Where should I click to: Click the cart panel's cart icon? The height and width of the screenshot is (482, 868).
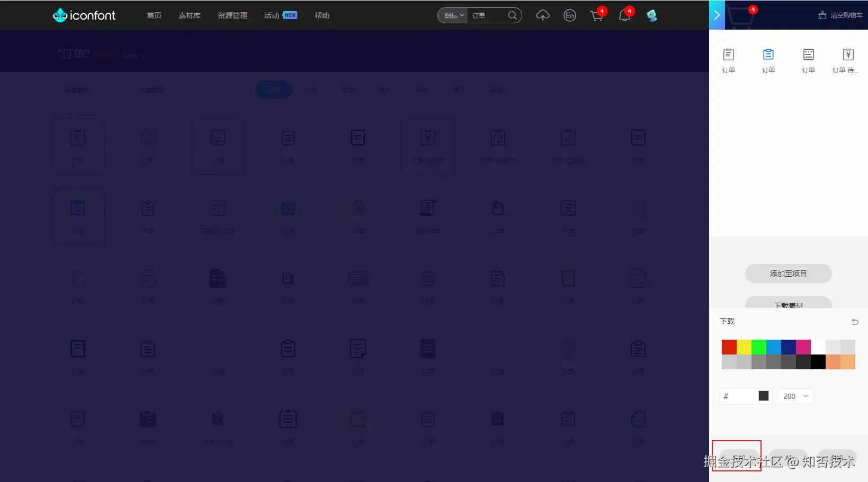(741, 16)
